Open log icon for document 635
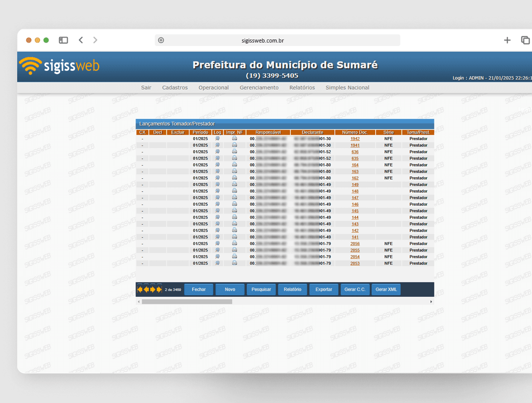532x403 pixels. pos(217,158)
